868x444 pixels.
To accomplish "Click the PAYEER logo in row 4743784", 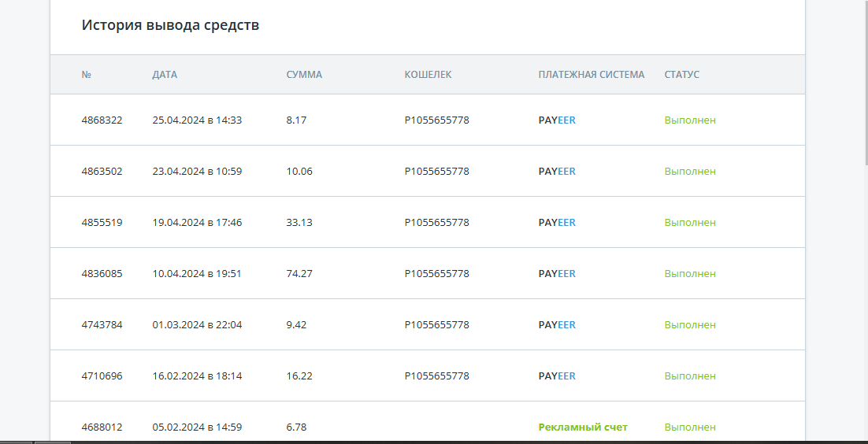I will tap(557, 325).
